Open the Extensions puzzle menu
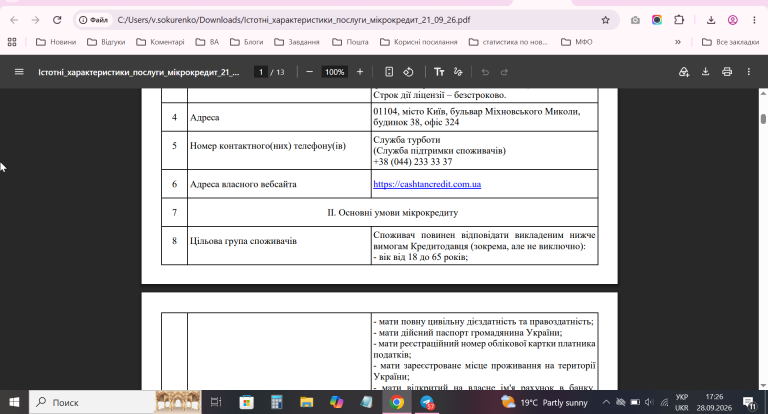768x414 pixels. [x=679, y=20]
